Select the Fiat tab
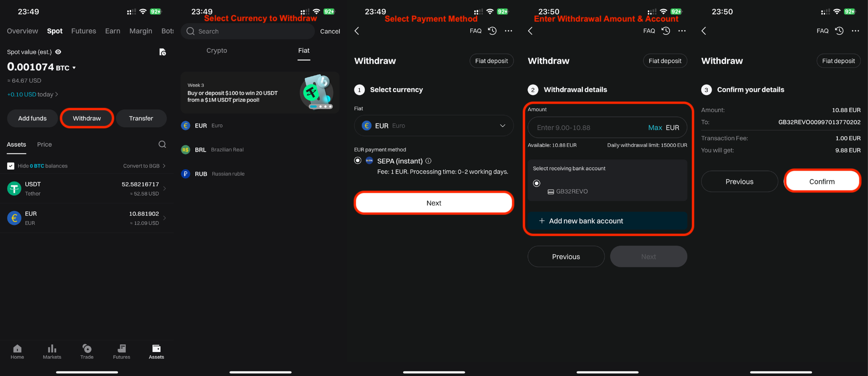Image resolution: width=868 pixels, height=376 pixels. coord(304,51)
